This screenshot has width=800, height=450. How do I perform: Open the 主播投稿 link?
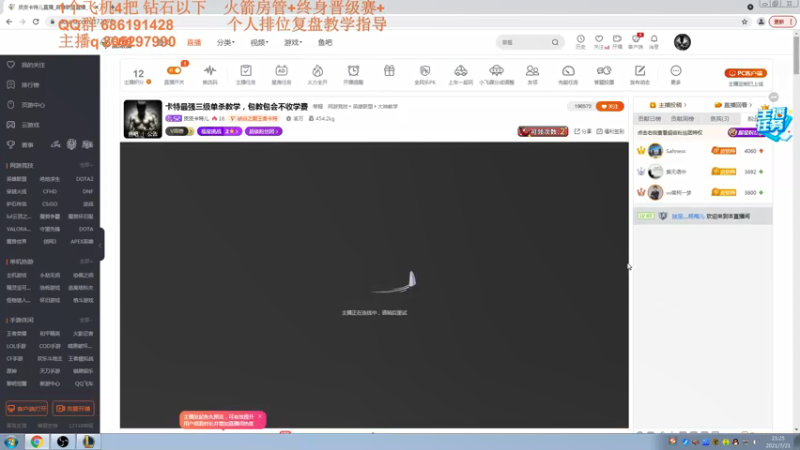[668, 105]
